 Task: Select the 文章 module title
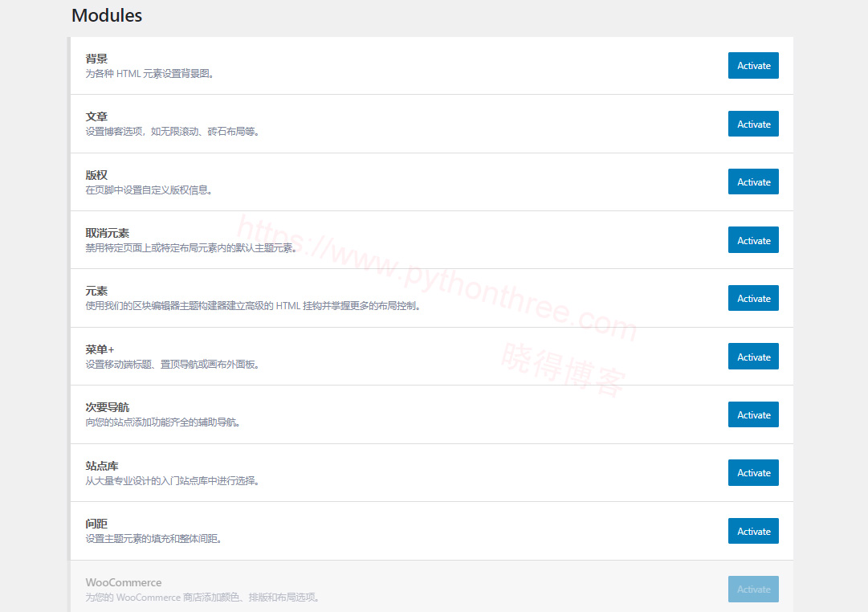coord(96,117)
